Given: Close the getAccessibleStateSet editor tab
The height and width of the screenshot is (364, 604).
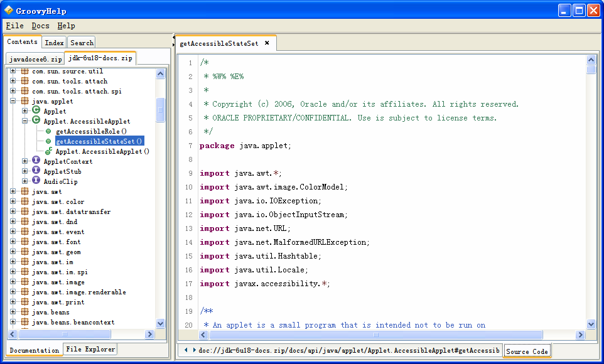Looking at the screenshot, I should (267, 43).
